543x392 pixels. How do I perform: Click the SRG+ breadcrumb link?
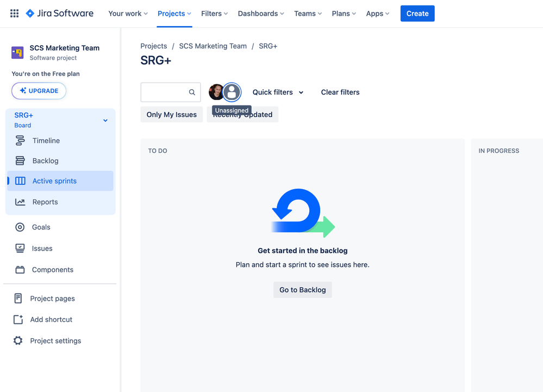268,46
